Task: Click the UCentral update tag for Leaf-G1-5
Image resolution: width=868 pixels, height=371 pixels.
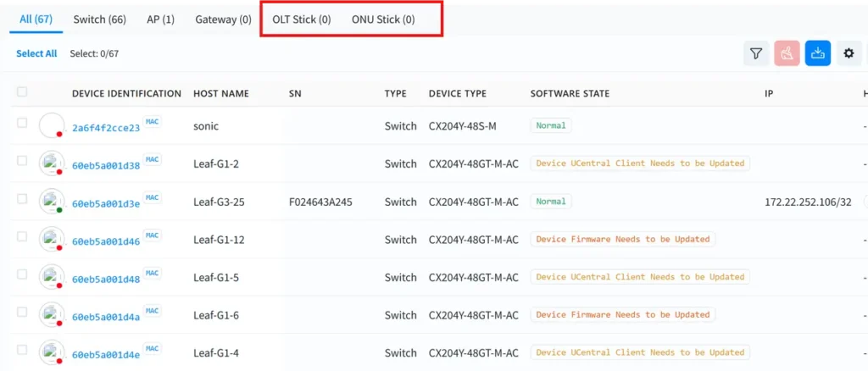Action: coord(641,276)
